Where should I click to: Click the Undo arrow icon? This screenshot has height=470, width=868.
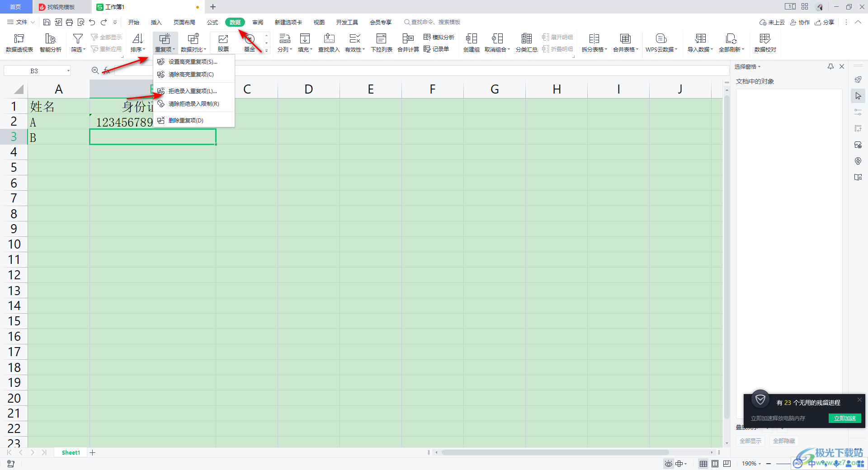[92, 22]
